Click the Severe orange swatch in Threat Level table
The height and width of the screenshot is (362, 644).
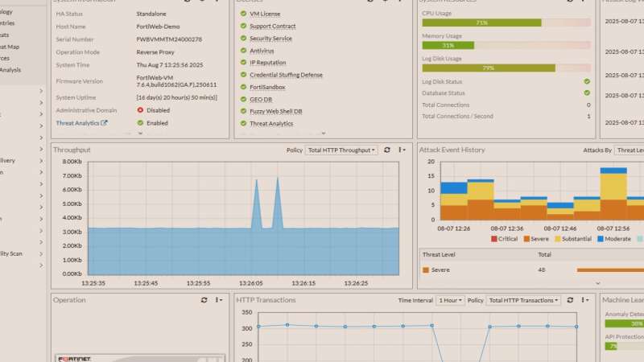pyautogui.click(x=426, y=269)
